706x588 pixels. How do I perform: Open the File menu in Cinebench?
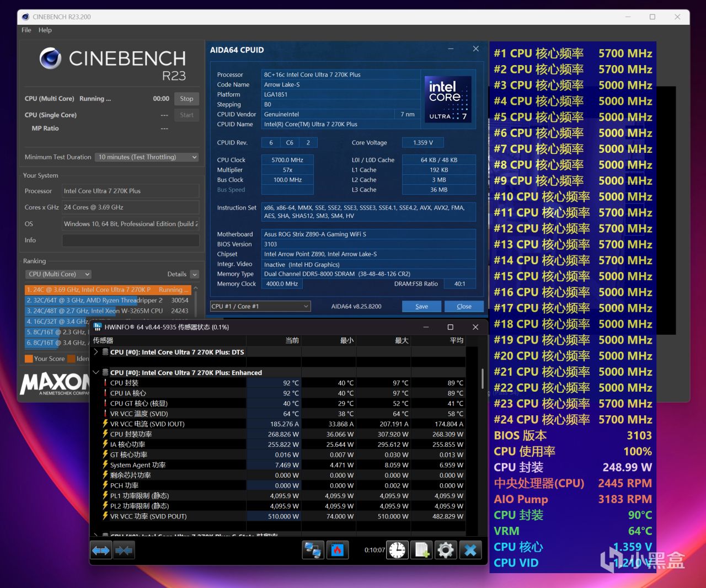(26, 30)
